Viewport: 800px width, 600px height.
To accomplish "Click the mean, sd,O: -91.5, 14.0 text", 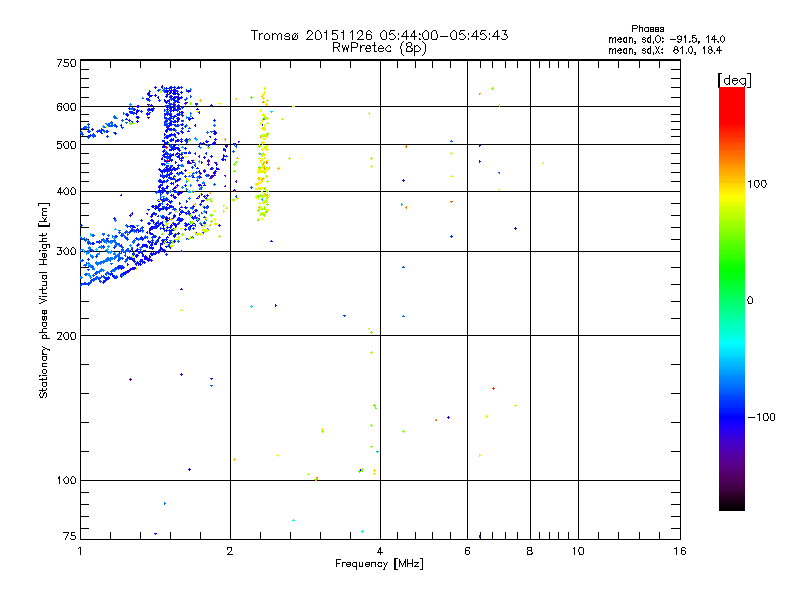I will coord(666,39).
